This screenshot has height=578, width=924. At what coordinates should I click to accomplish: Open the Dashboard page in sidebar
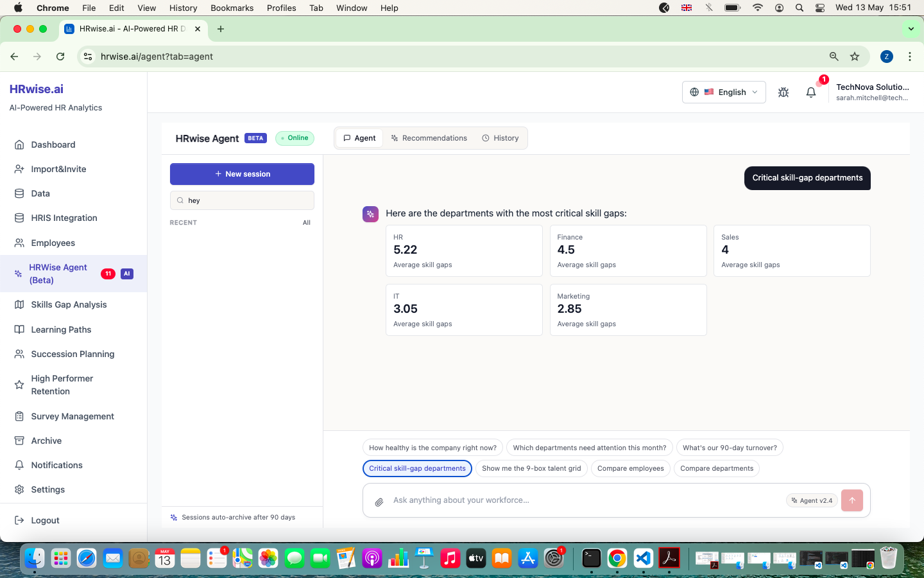click(x=53, y=144)
